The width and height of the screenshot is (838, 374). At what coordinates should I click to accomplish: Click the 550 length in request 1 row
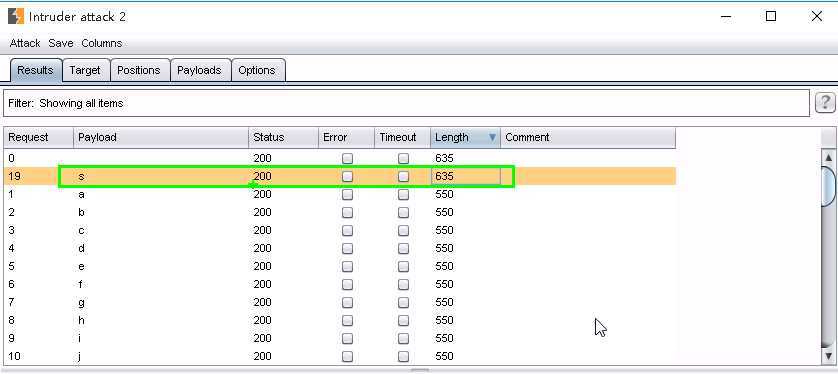(x=444, y=194)
